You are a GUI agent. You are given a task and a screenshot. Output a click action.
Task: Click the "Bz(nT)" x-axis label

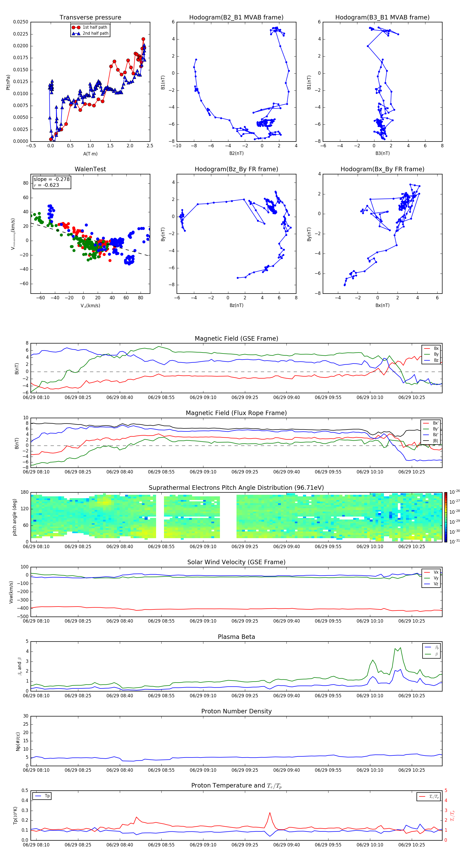click(x=236, y=305)
